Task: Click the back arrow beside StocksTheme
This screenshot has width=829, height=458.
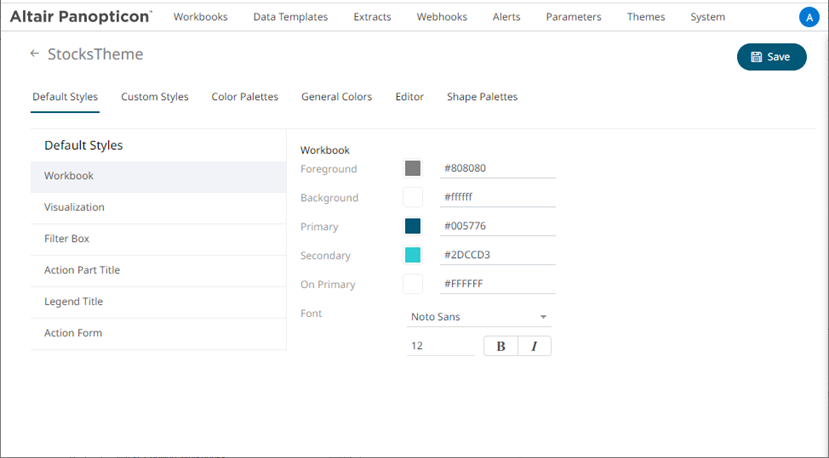Action: [x=35, y=54]
